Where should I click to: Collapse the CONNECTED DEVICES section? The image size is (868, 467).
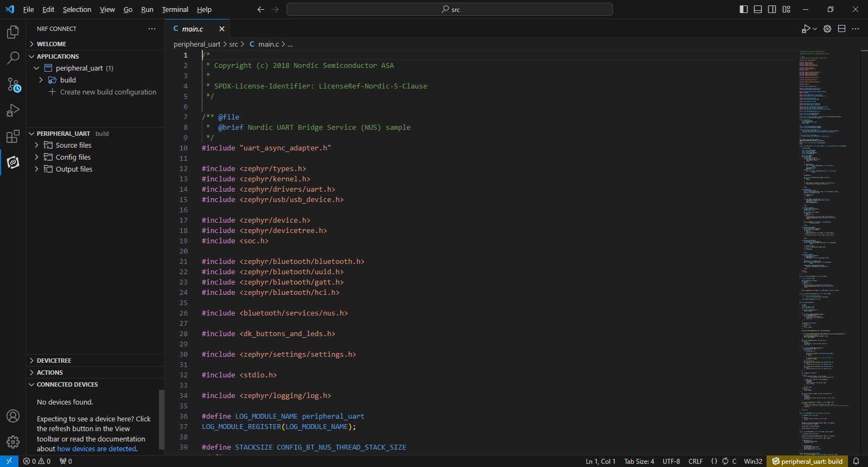[67, 384]
